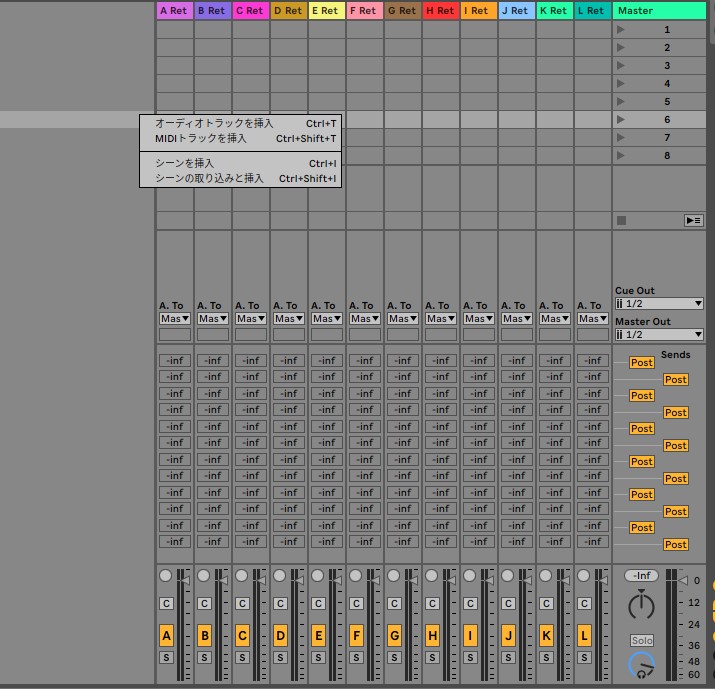
Task: Toggle E return track activator
Action: point(318,636)
